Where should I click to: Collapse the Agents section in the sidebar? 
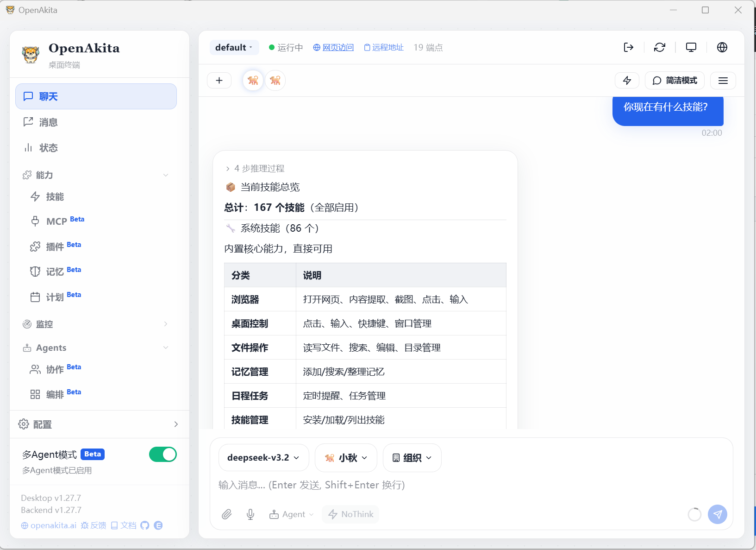(96, 348)
